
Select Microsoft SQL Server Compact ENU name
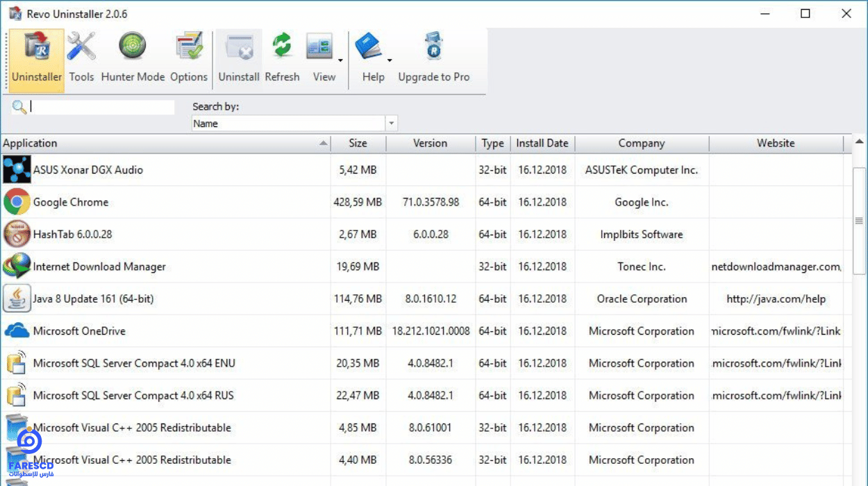tap(134, 363)
